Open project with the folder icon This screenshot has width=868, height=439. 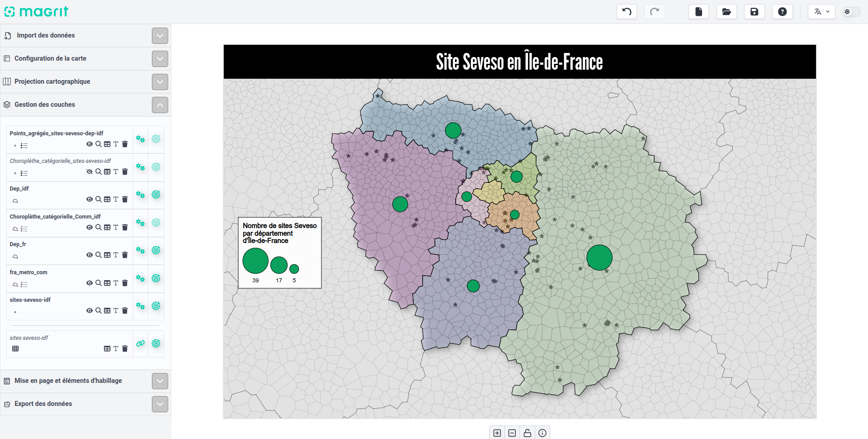point(726,12)
